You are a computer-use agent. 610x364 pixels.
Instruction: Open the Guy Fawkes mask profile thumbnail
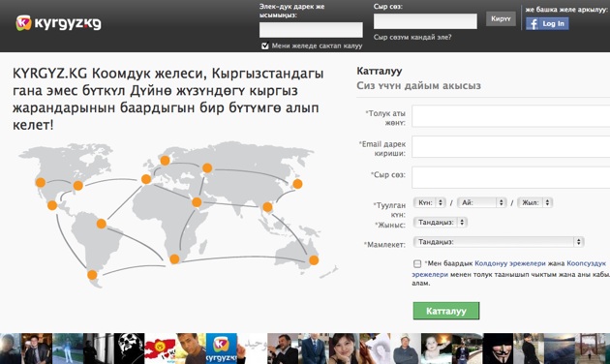tap(498, 349)
